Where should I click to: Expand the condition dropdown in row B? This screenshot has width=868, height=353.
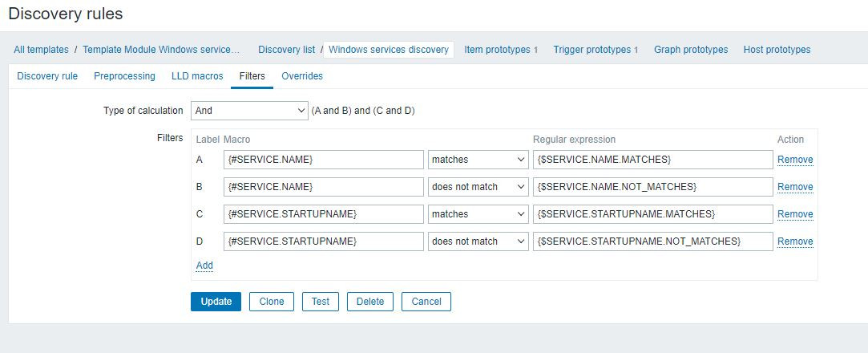click(x=477, y=187)
